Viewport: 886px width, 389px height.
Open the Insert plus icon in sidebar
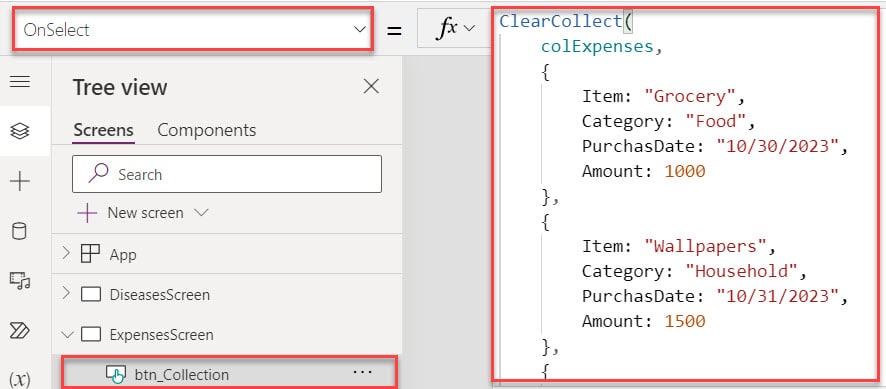pyautogui.click(x=20, y=181)
